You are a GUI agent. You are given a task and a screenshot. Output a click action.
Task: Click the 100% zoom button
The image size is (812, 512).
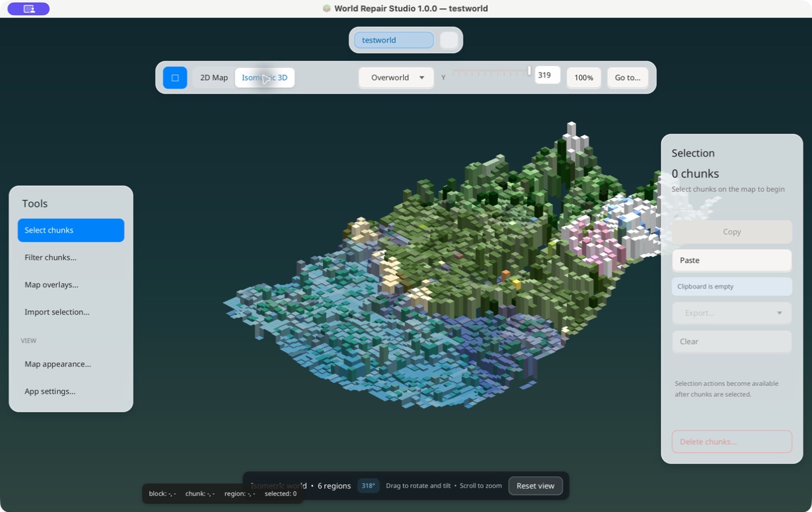(x=584, y=77)
